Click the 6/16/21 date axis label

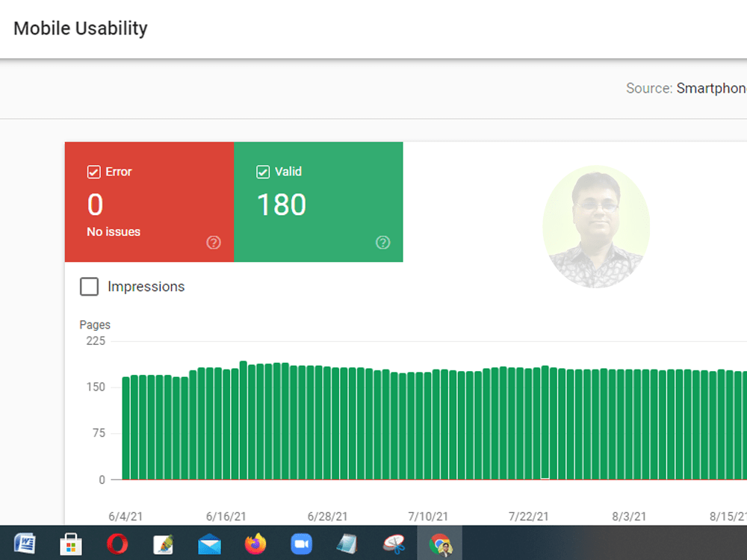(226, 516)
